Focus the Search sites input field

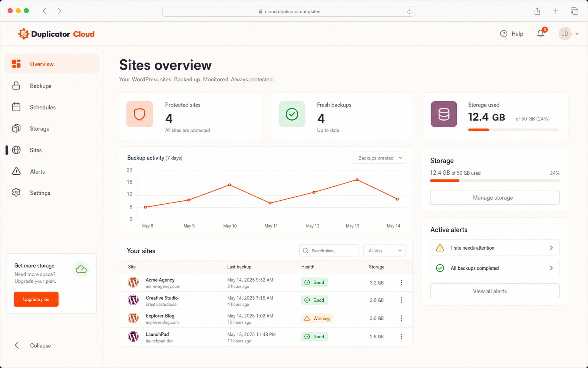click(x=329, y=251)
